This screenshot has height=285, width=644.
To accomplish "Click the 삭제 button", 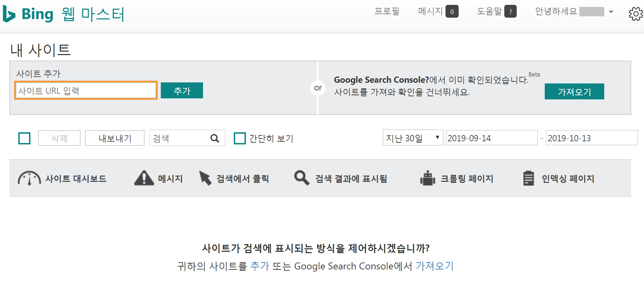I will (x=59, y=138).
